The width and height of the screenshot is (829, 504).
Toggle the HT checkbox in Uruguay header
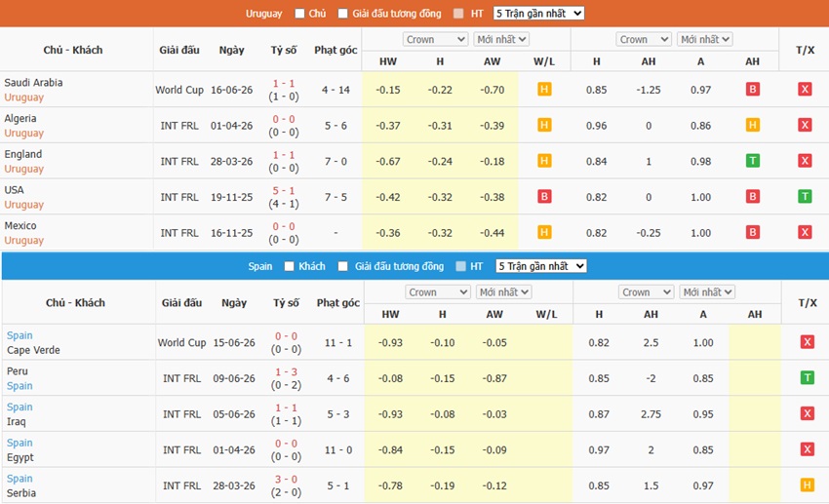458,14
